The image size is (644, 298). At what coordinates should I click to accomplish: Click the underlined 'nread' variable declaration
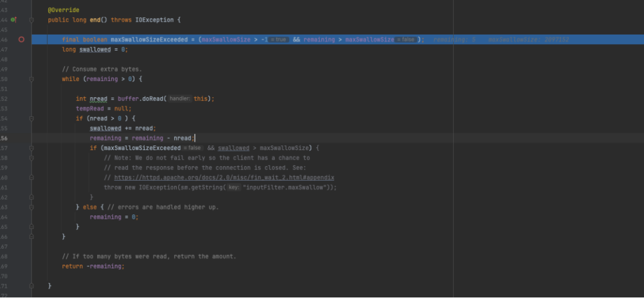click(x=98, y=98)
